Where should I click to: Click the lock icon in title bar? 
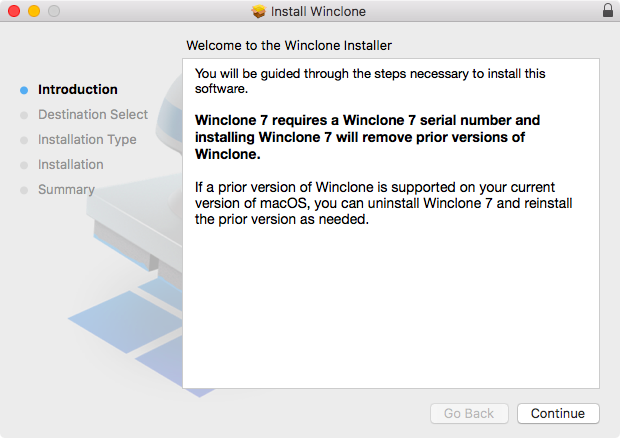point(608,11)
